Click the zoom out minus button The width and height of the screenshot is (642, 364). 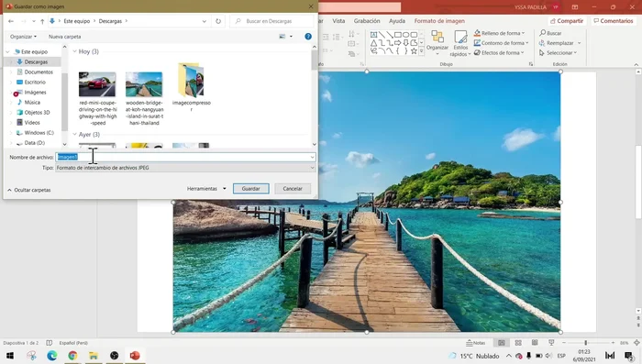point(564,343)
